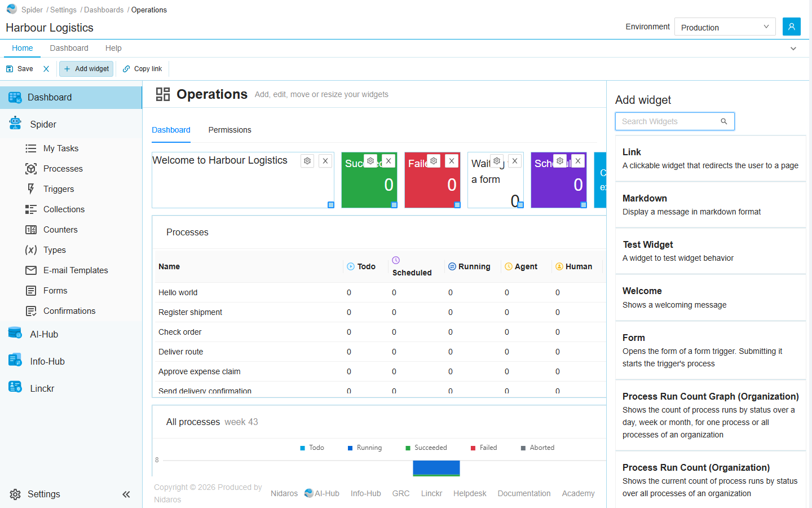The width and height of the screenshot is (812, 508).
Task: Click the Search Widgets field
Action: [x=674, y=121]
